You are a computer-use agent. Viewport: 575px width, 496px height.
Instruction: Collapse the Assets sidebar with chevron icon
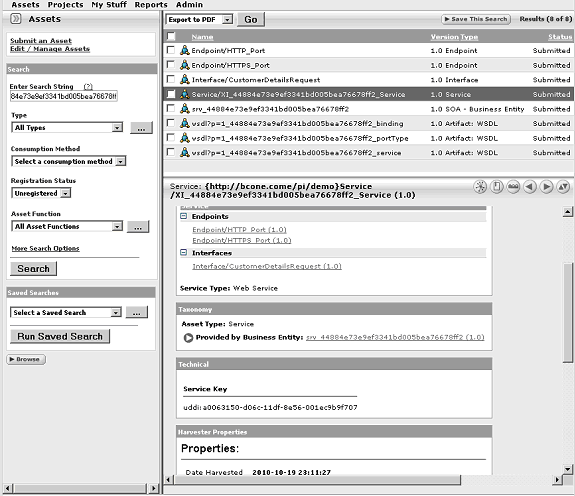click(16, 19)
